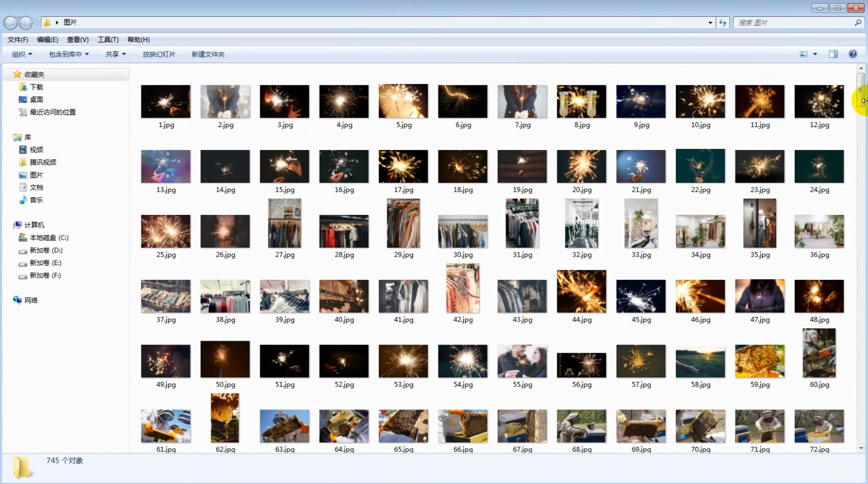Open the 组织 dropdown

22,54
